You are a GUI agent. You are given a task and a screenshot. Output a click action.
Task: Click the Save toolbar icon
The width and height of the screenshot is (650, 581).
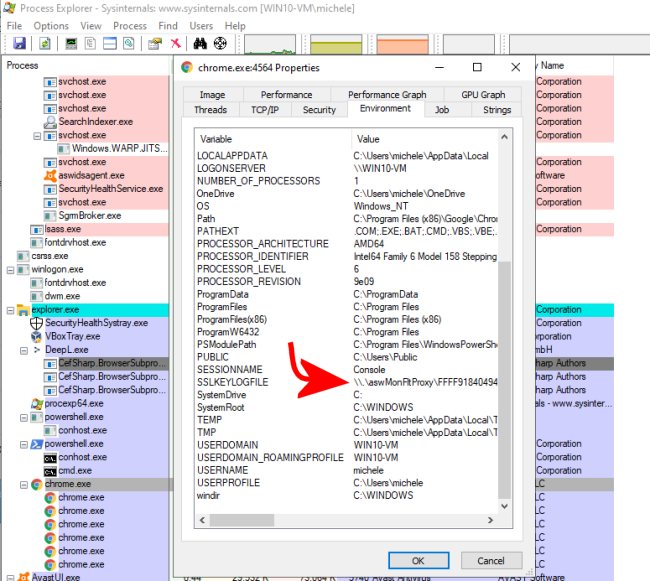pyautogui.click(x=19, y=43)
